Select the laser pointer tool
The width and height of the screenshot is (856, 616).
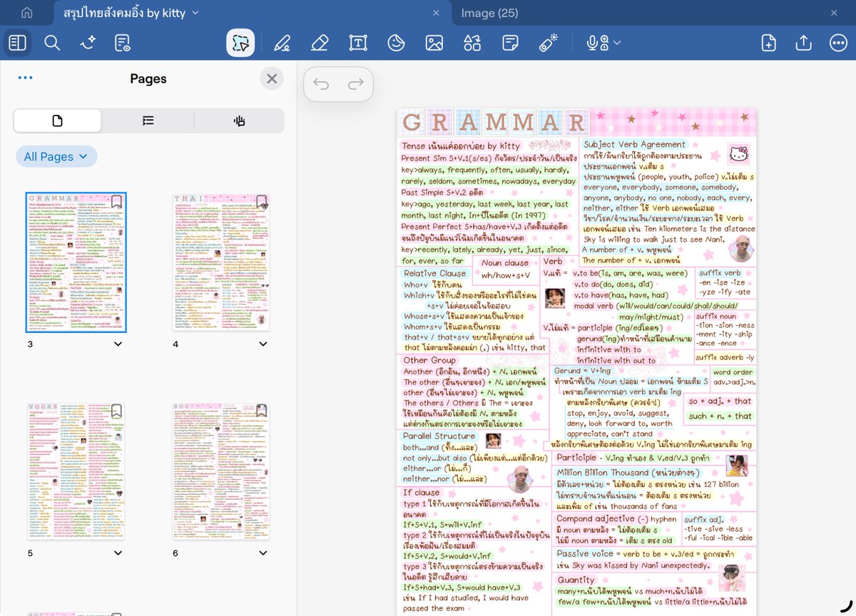point(548,43)
